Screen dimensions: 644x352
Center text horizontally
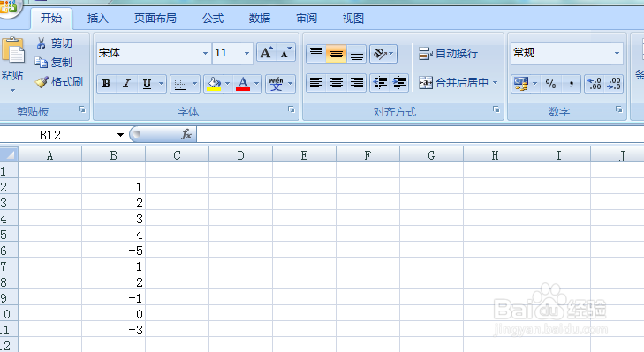click(x=336, y=83)
